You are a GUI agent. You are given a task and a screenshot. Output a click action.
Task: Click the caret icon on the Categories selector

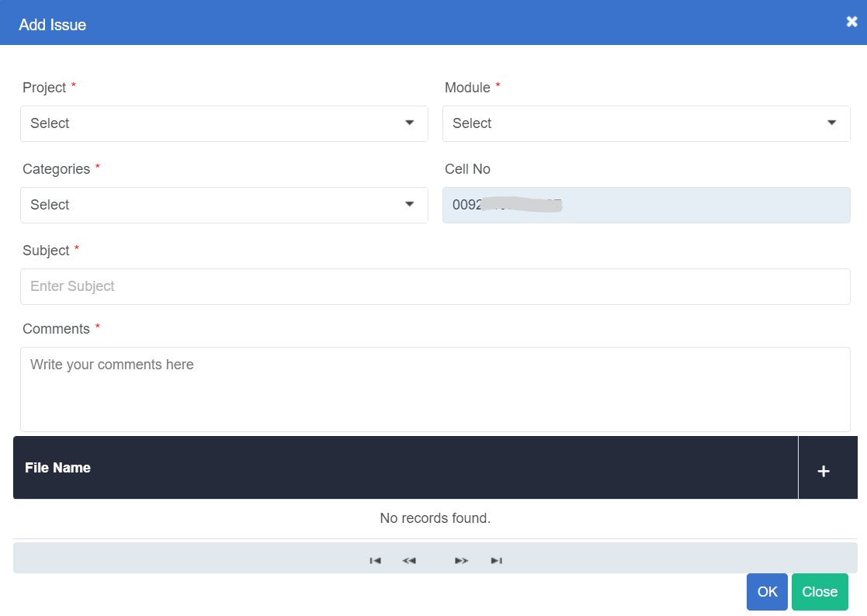[x=409, y=205]
